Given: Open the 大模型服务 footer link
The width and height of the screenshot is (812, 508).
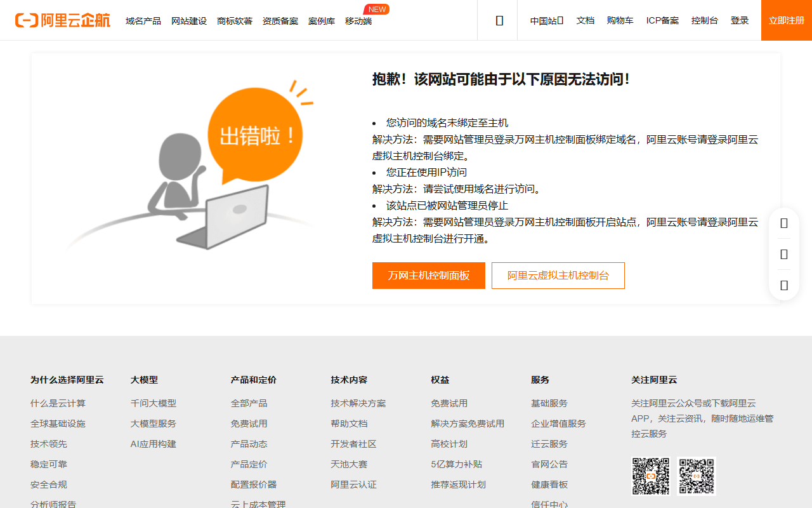Looking at the screenshot, I should click(x=154, y=424).
